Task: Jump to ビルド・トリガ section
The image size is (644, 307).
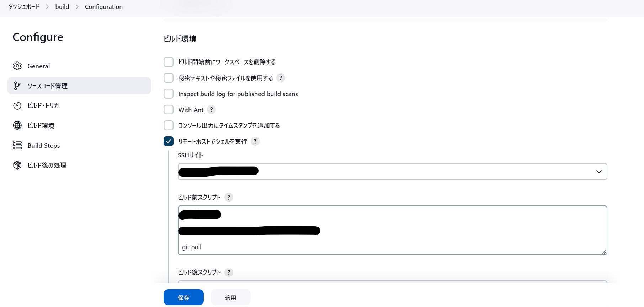Action: click(79, 105)
